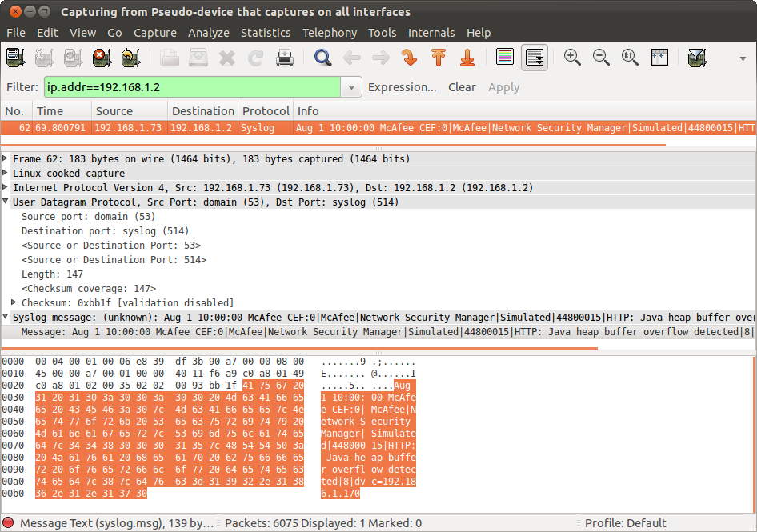This screenshot has width=757, height=532.
Task: Sort packets by the Destination column
Action: click(202, 111)
